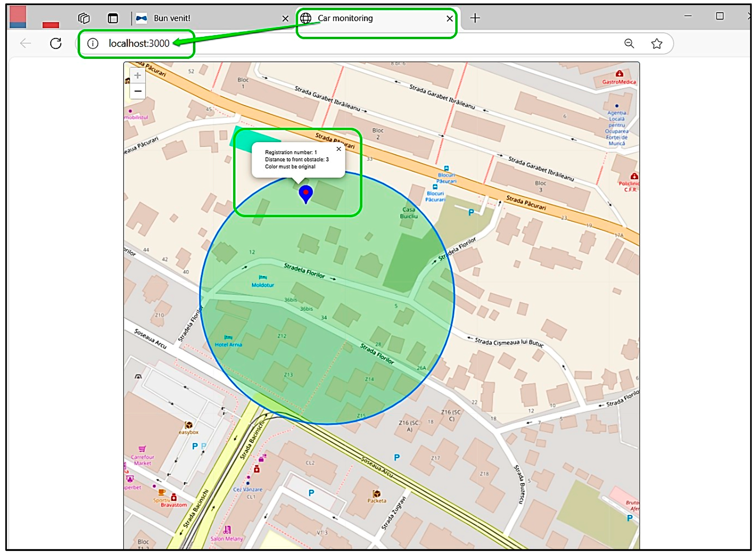The image size is (756, 556).
Task: Click the localhost:3000 address field
Action: tap(139, 44)
